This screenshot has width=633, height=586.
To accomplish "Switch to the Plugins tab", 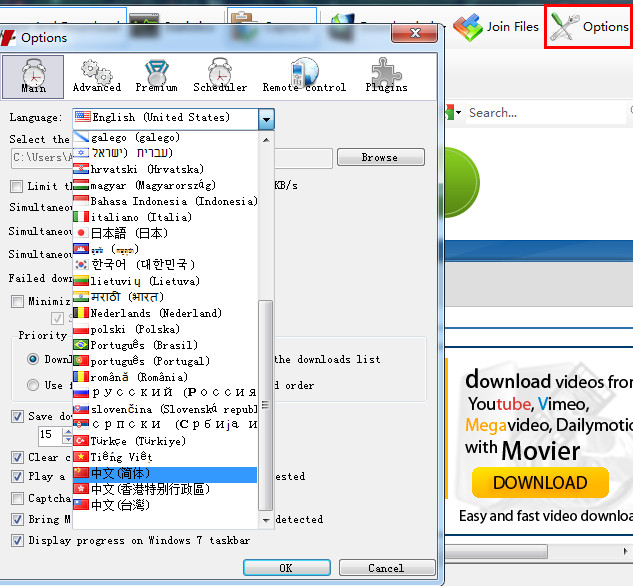I will 386,77.
